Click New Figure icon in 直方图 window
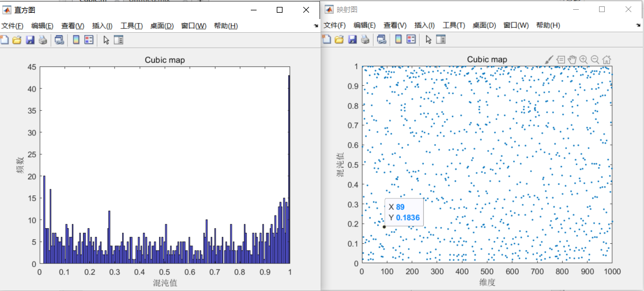This screenshot has height=291, width=644. pos(3,40)
